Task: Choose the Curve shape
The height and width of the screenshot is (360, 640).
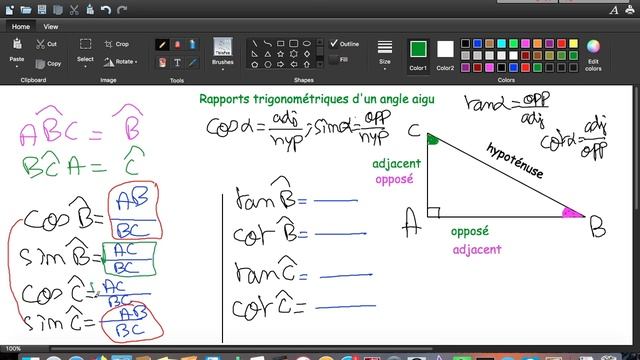Action: click(x=267, y=43)
